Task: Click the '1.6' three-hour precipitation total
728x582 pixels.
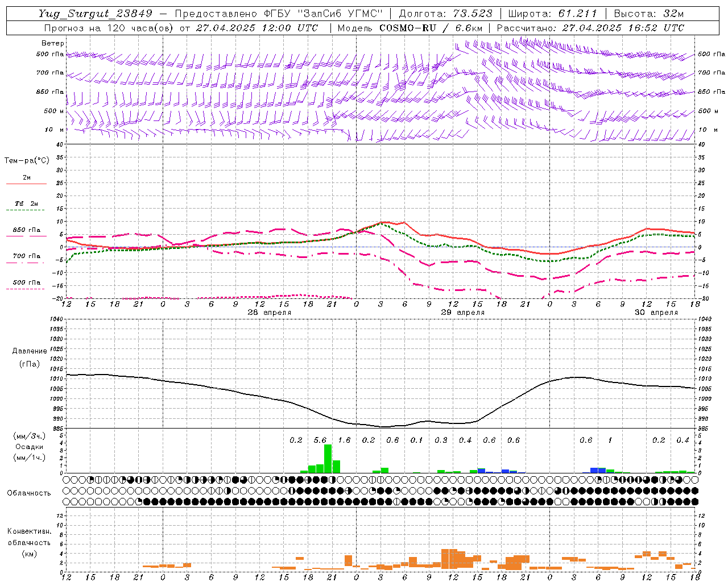Action: coord(344,440)
